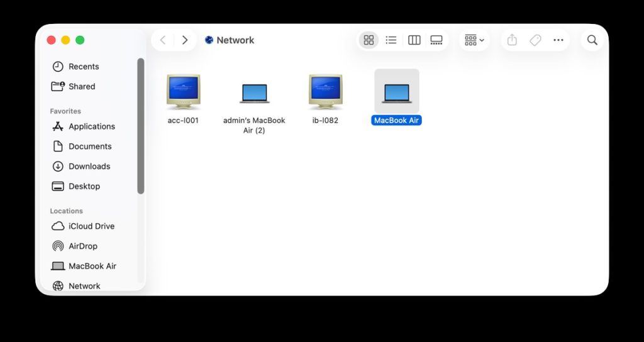Switch to list view
The height and width of the screenshot is (342, 644).
click(x=391, y=40)
